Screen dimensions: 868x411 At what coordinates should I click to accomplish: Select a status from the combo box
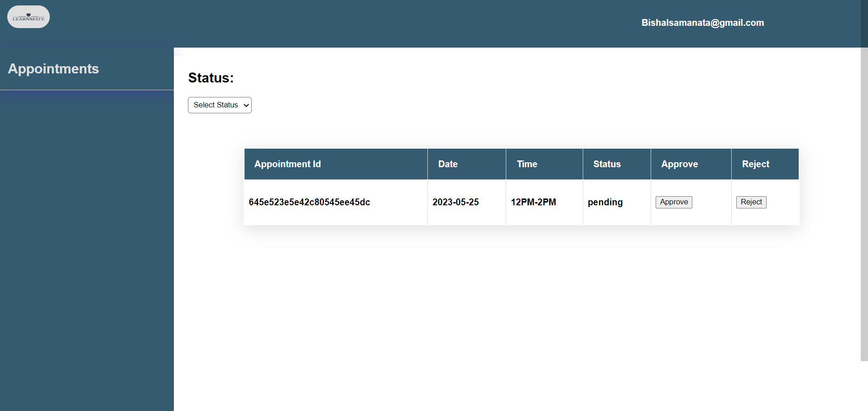pos(220,105)
